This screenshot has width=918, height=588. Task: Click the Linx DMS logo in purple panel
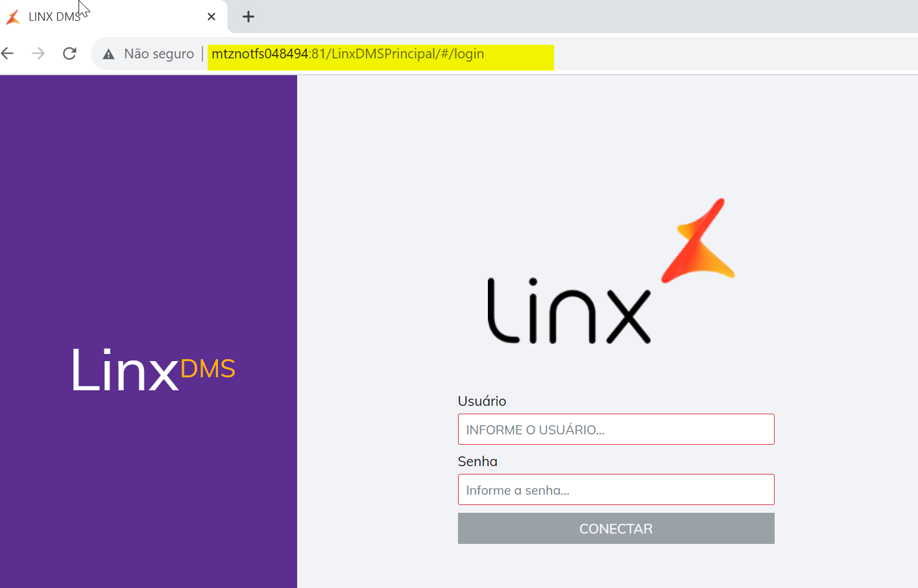pos(153,370)
